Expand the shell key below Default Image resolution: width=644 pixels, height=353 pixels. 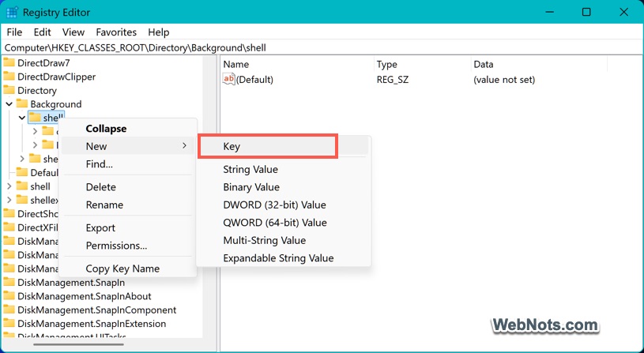[x=9, y=186]
